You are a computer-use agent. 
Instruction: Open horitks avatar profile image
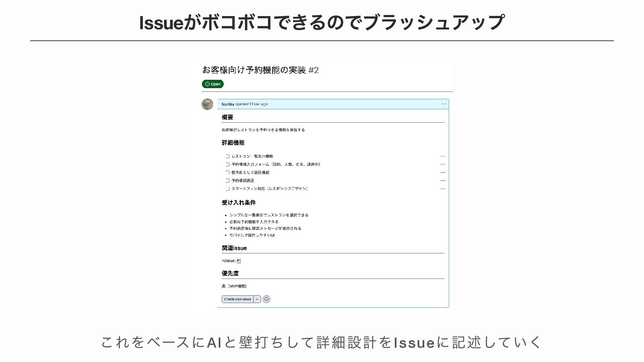[207, 104]
